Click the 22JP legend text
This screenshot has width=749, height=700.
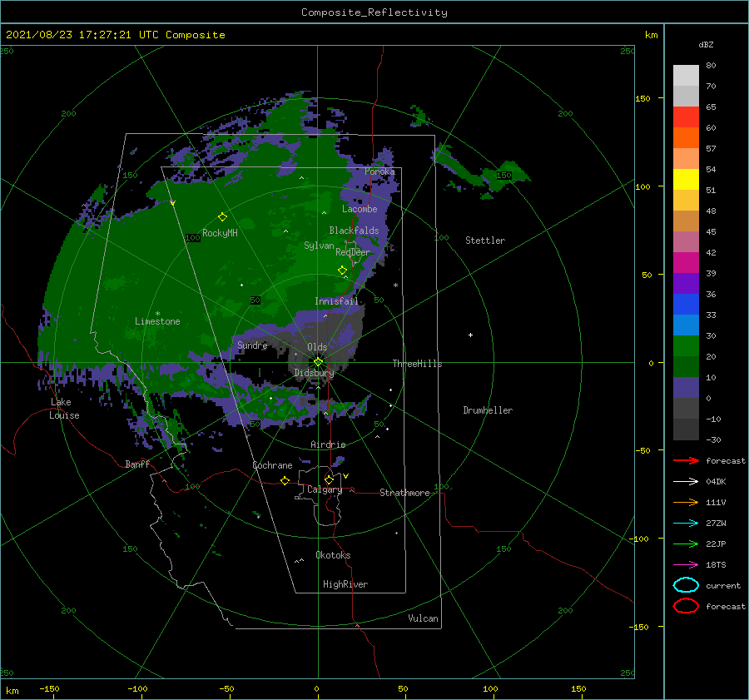coord(716,544)
